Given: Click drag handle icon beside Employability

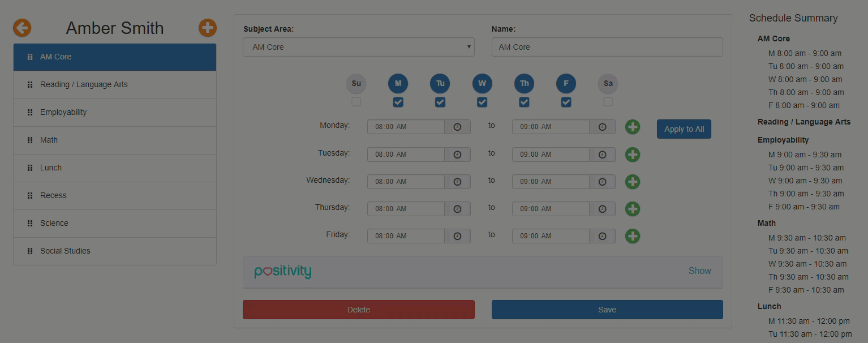Looking at the screenshot, I should point(30,113).
